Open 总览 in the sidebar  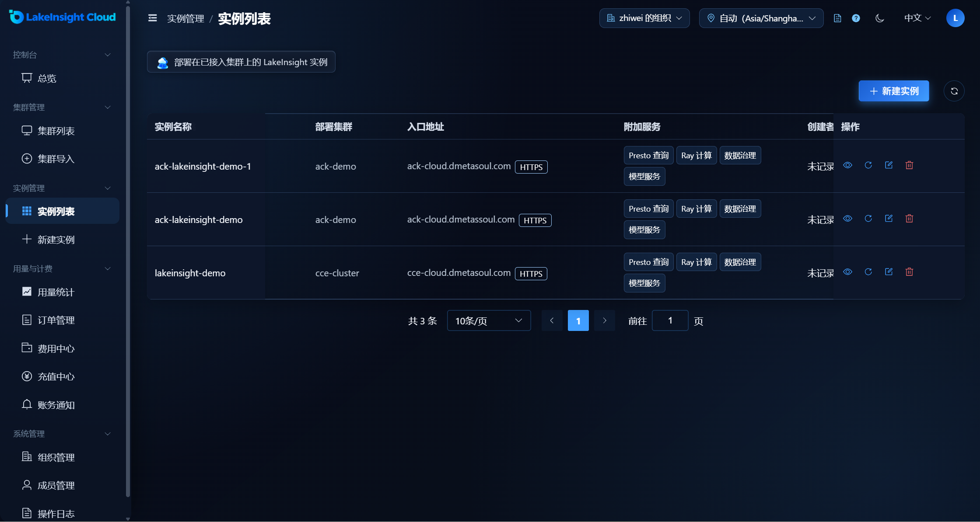pyautogui.click(x=62, y=78)
